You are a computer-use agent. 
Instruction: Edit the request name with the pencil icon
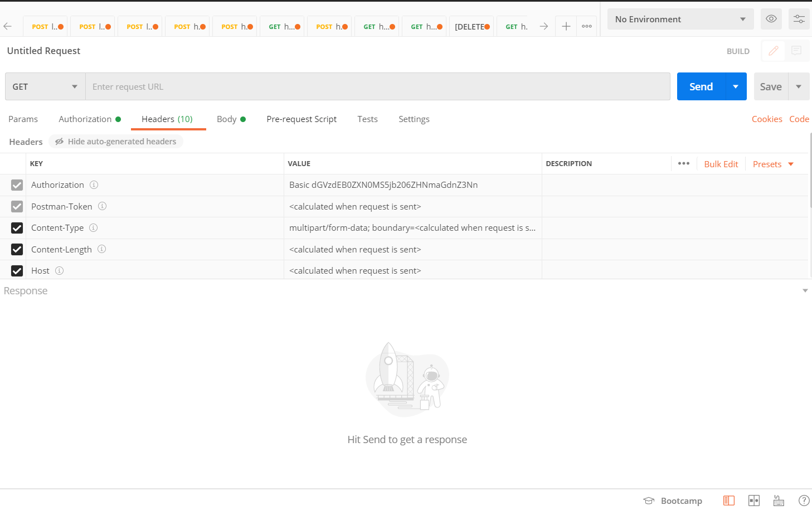772,51
